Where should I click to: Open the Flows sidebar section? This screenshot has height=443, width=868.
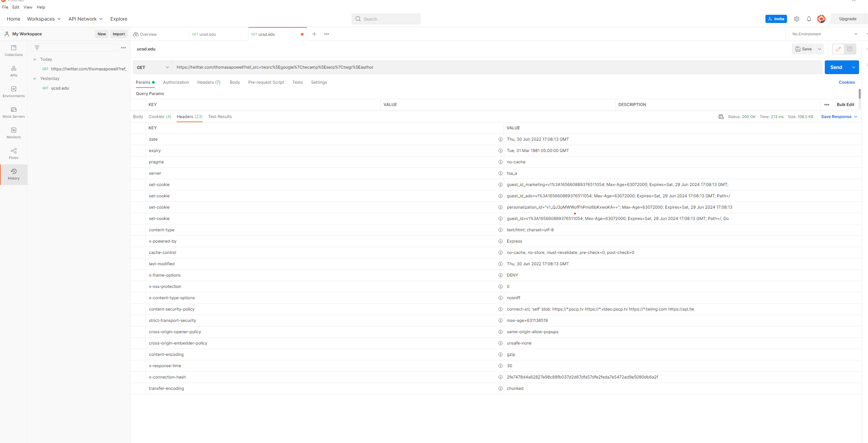coord(14,153)
